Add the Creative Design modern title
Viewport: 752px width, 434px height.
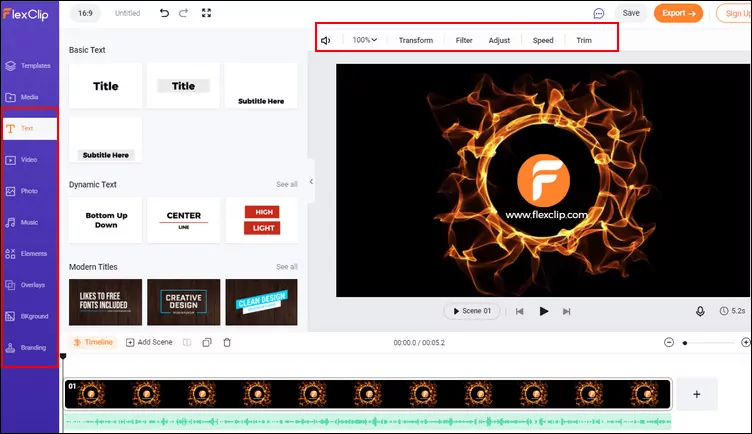pyautogui.click(x=183, y=302)
